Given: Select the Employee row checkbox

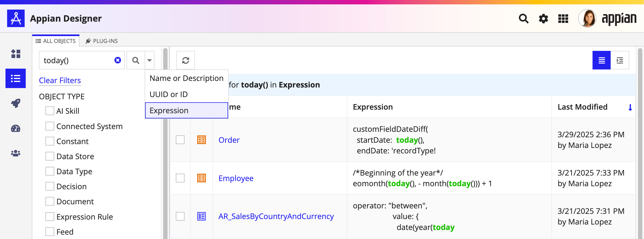Looking at the screenshot, I should click(180, 178).
